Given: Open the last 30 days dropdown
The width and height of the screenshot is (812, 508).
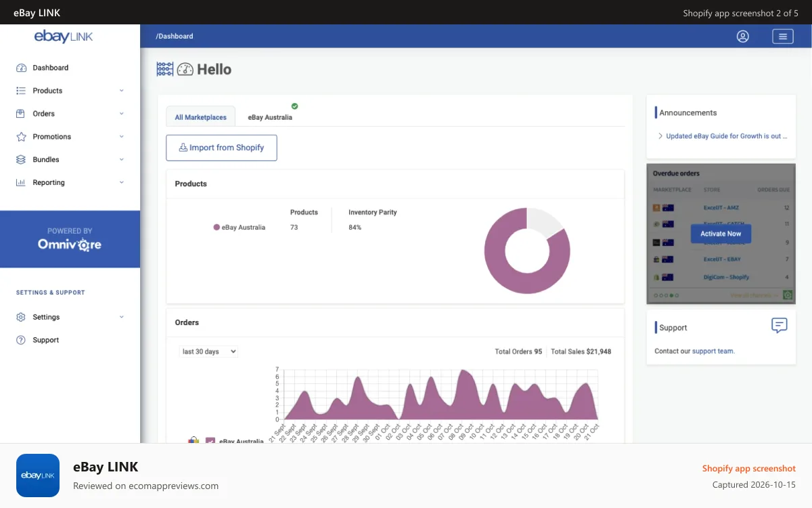Looking at the screenshot, I should 209,352.
